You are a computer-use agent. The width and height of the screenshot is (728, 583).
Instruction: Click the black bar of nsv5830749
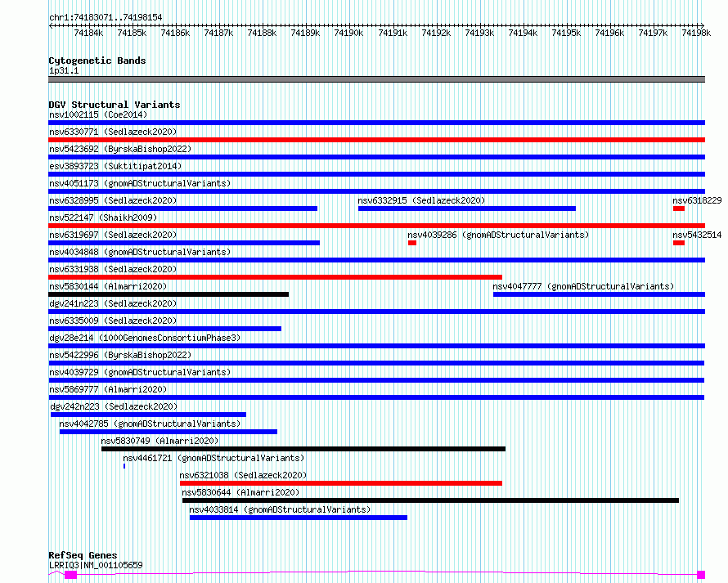click(x=303, y=449)
